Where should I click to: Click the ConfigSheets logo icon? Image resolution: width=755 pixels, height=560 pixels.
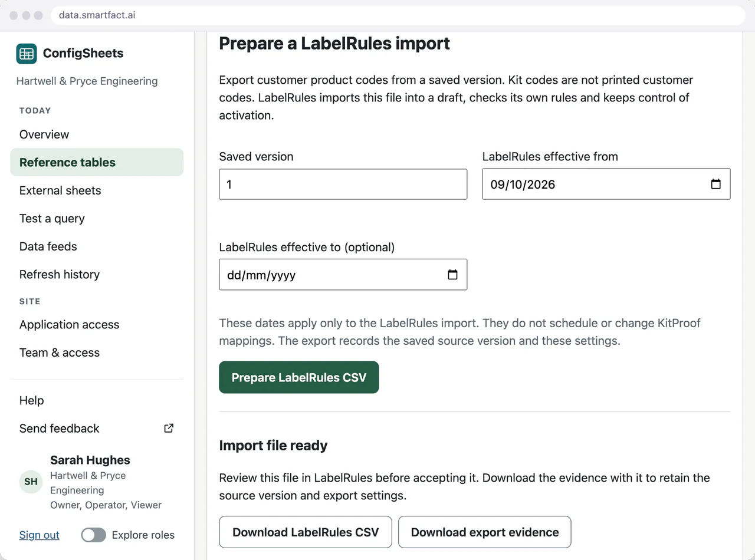coord(27,54)
